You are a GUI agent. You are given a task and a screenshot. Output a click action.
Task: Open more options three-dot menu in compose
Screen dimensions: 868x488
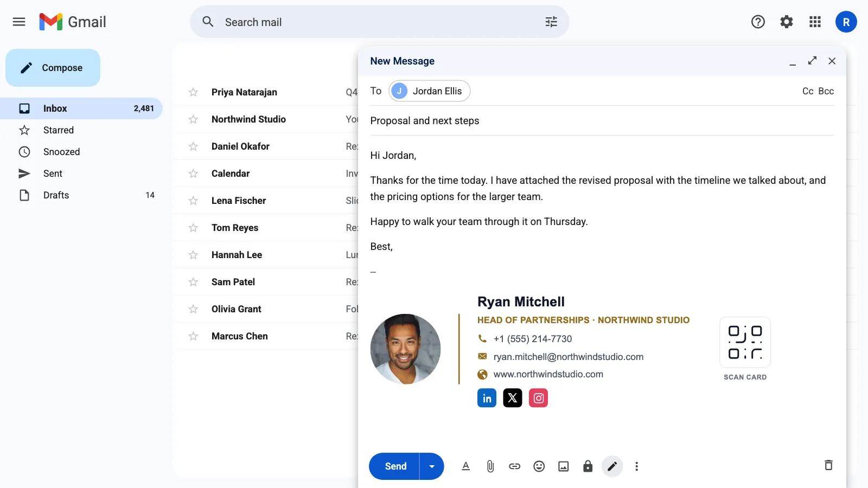tap(637, 466)
